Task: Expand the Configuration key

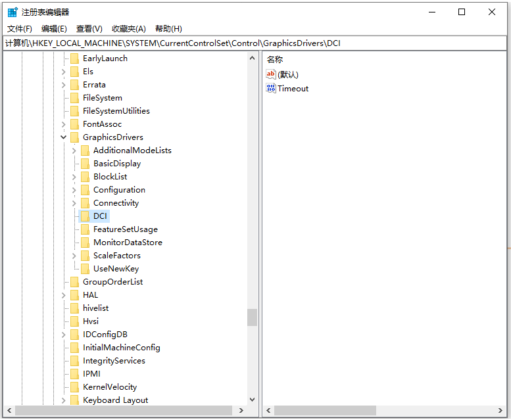Action: (x=74, y=190)
